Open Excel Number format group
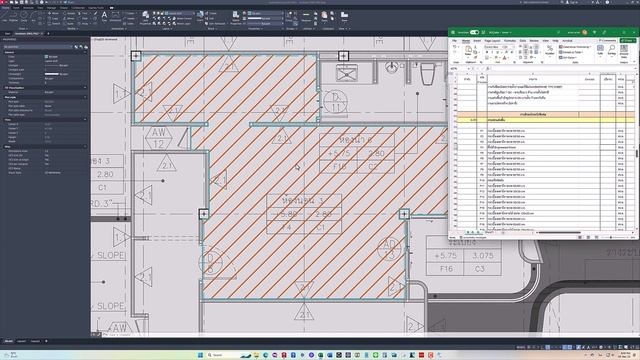The width and height of the screenshot is (640, 360). (x=550, y=51)
